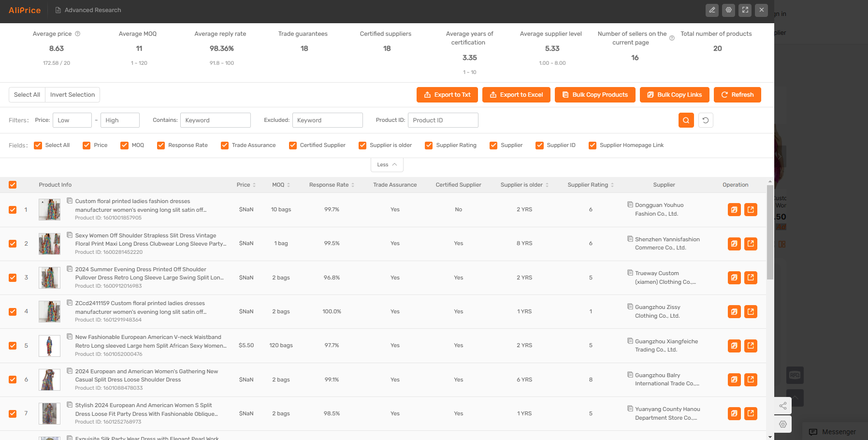Screen dimensions: 868x440
Task: Click the High price input field
Action: (120, 120)
